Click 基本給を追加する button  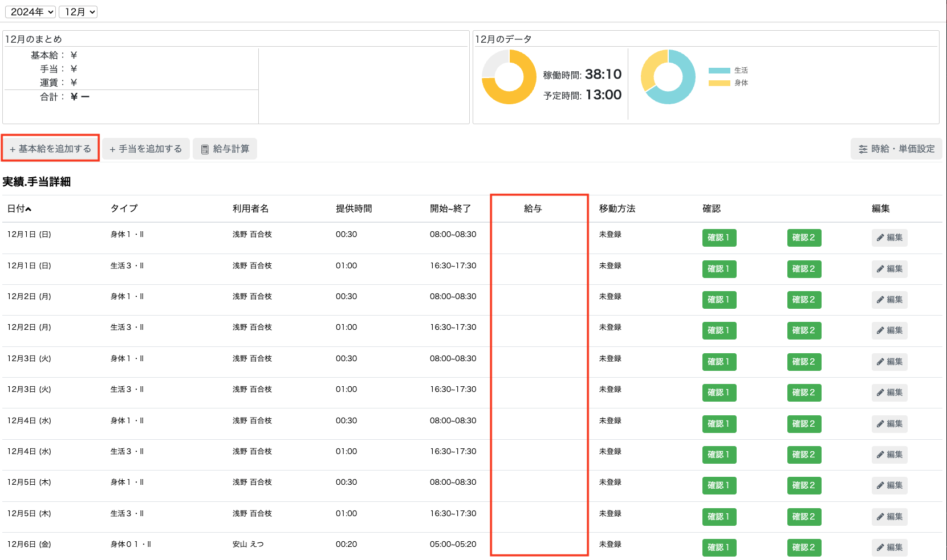(x=50, y=149)
